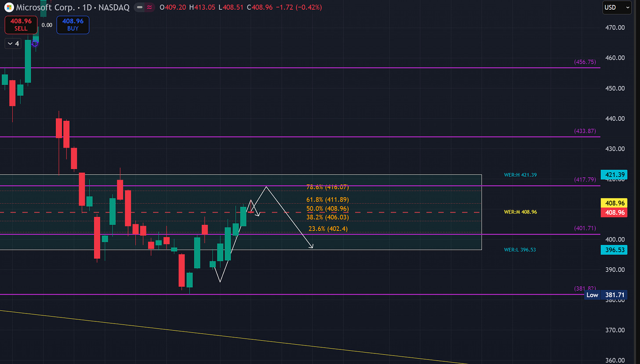
Task: Click the close value C408.96 in the legend
Action: 260,7
